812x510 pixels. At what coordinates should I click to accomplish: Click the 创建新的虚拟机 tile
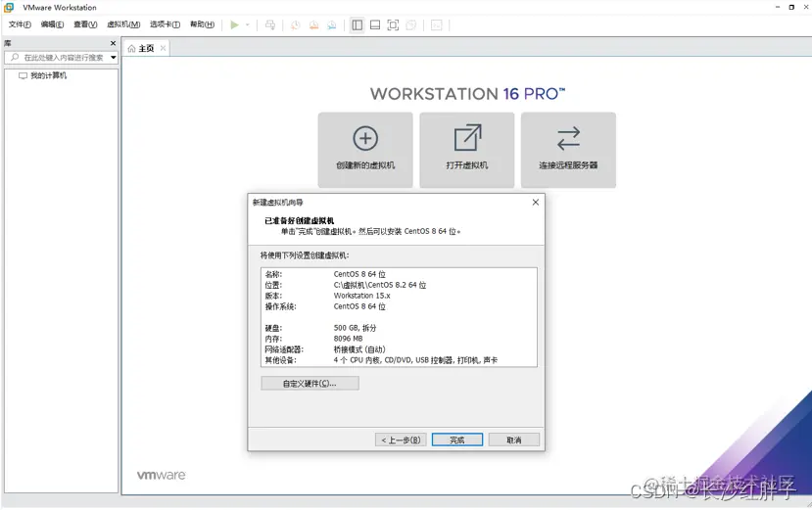click(x=365, y=150)
